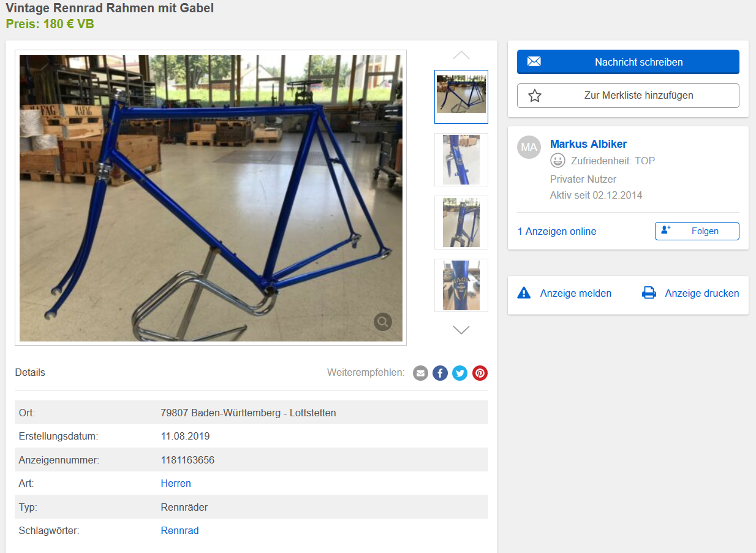Share listing on Twitter

tap(460, 373)
